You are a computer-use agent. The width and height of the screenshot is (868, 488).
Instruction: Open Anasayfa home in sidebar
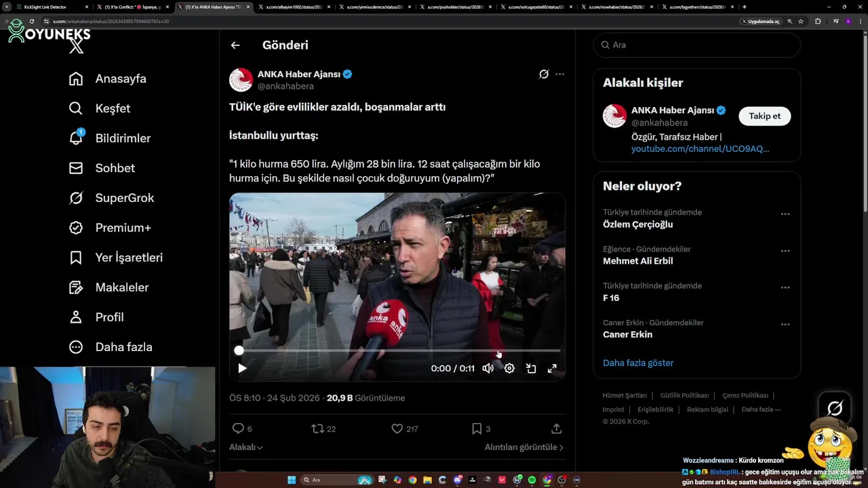[x=108, y=79]
